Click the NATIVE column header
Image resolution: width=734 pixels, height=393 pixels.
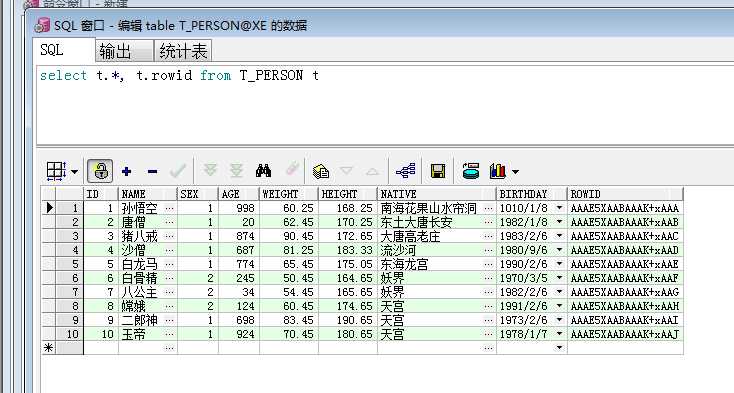point(437,194)
